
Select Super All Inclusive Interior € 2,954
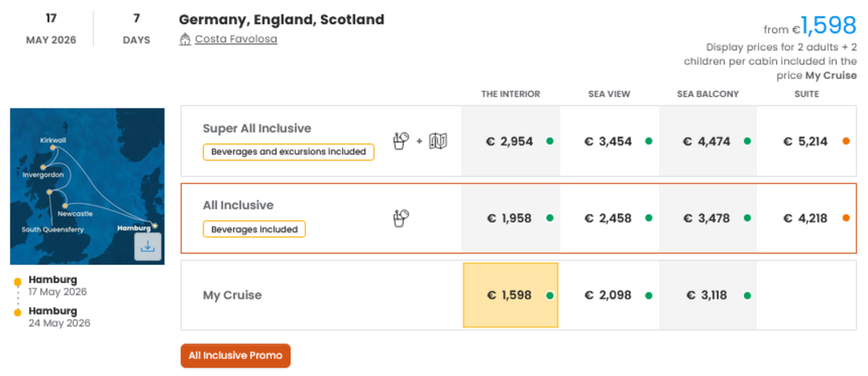click(509, 141)
